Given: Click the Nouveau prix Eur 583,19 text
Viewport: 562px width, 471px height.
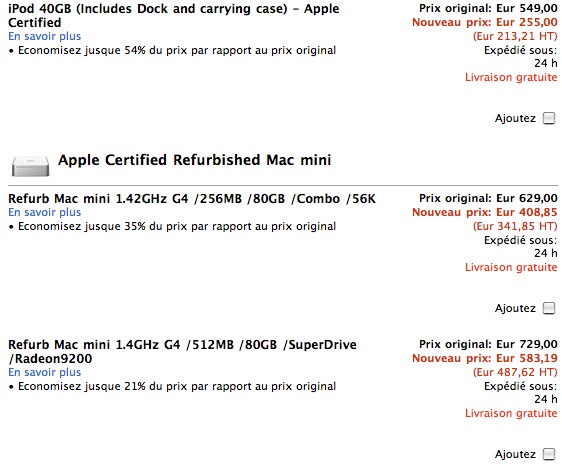Looking at the screenshot, I should pyautogui.click(x=485, y=358).
